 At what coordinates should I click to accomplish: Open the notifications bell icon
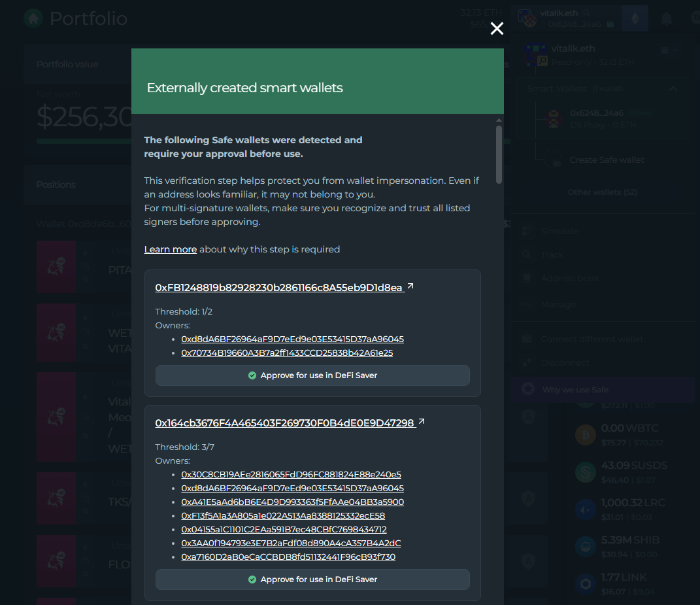coord(667,18)
